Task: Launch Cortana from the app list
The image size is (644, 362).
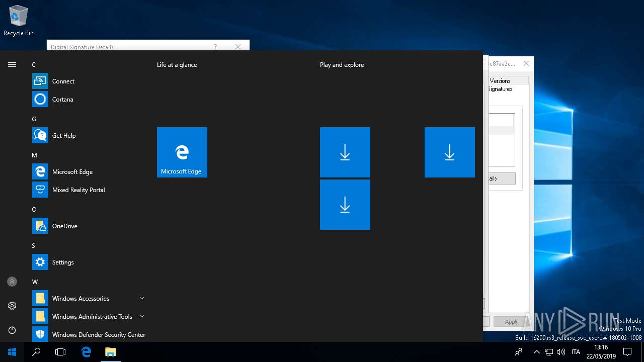Action: (x=89, y=100)
